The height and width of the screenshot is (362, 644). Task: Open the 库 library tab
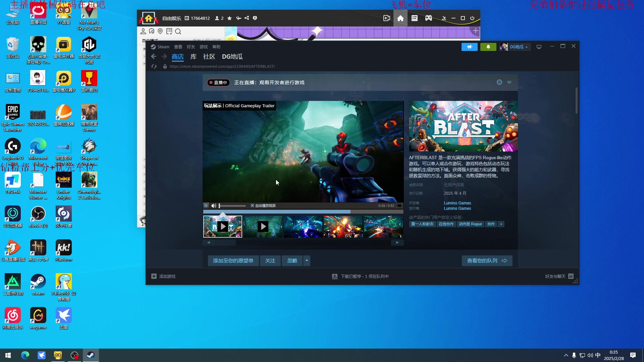193,57
